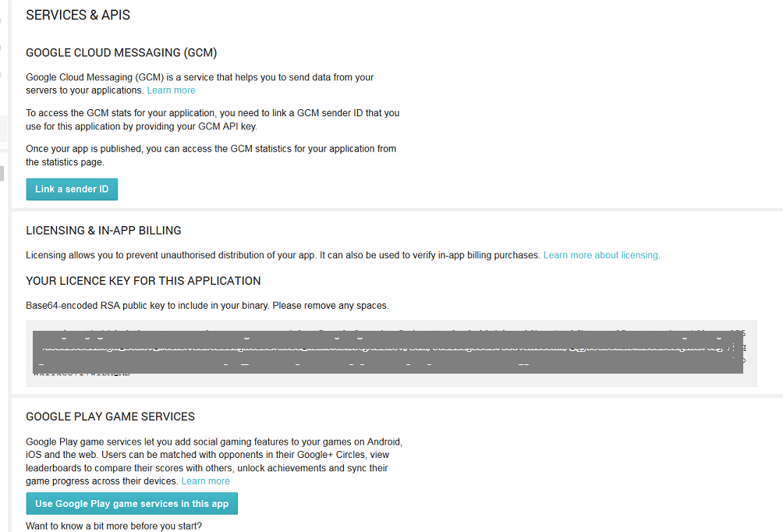Click Use Google Play game services button

pos(132,503)
